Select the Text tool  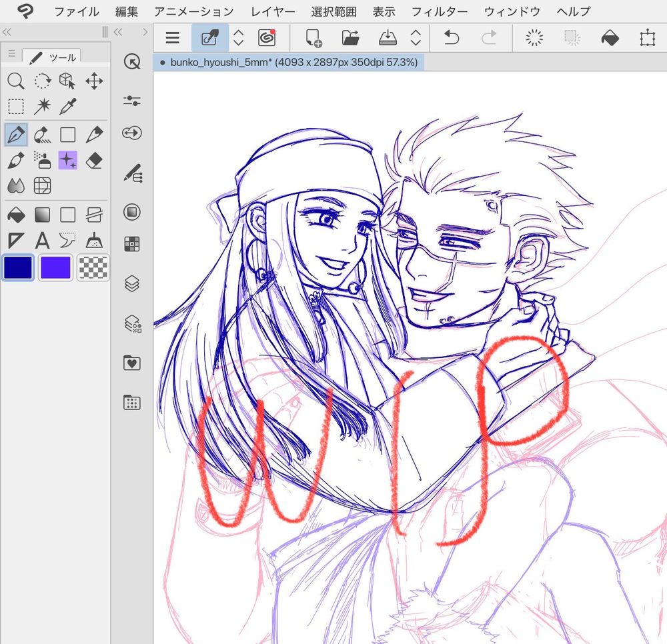(43, 240)
